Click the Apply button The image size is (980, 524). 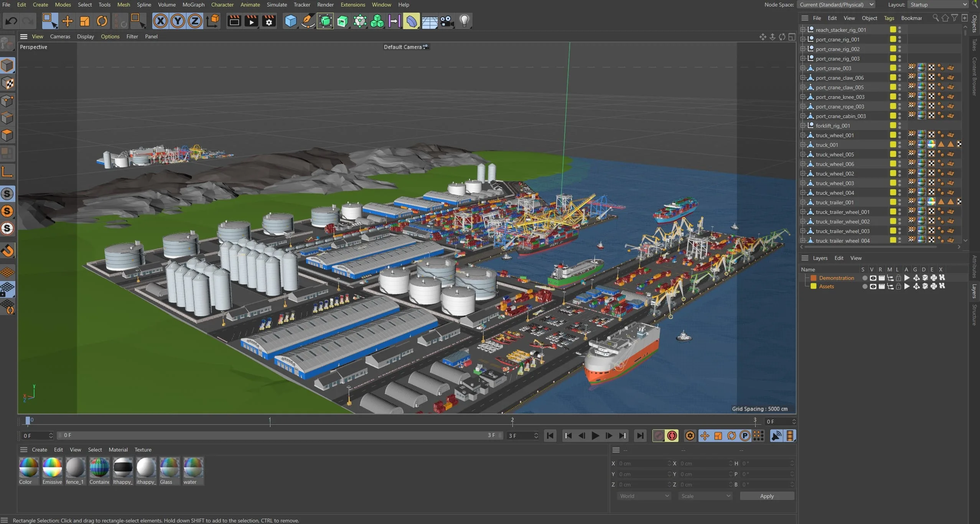767,496
